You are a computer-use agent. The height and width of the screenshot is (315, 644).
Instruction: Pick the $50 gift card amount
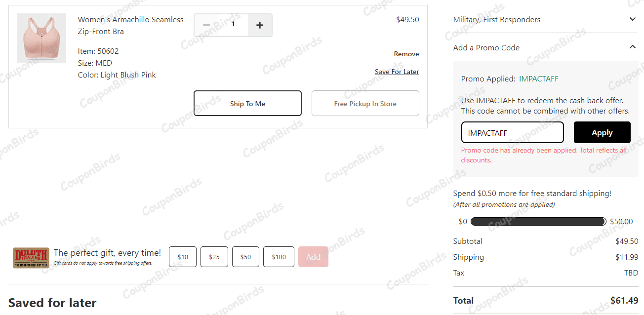click(x=245, y=257)
